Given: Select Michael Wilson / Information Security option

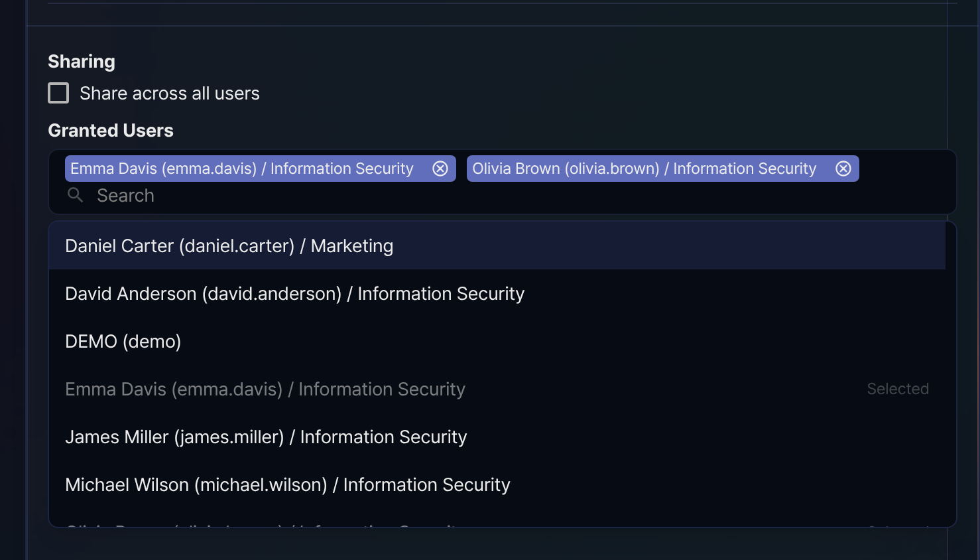Looking at the screenshot, I should 497,484.
